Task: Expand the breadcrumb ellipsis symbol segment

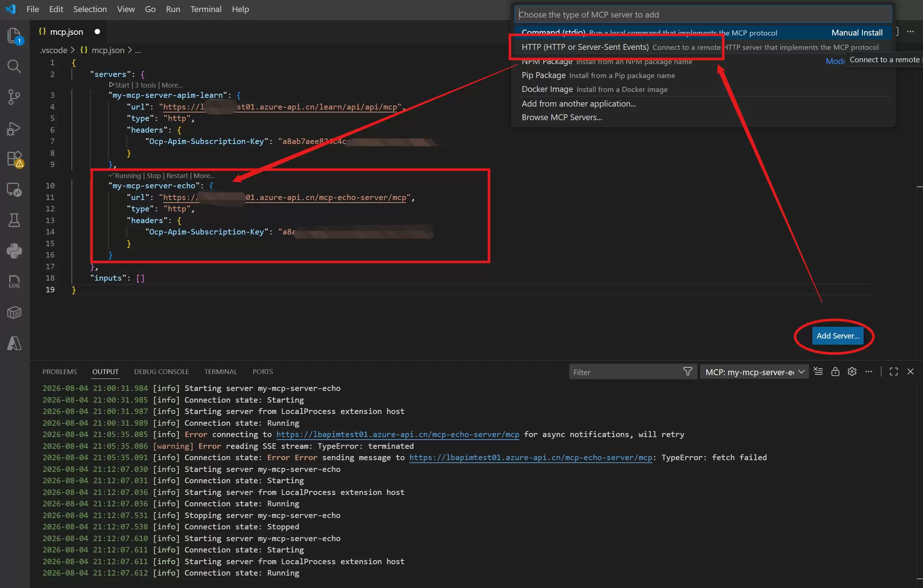Action: 138,50
